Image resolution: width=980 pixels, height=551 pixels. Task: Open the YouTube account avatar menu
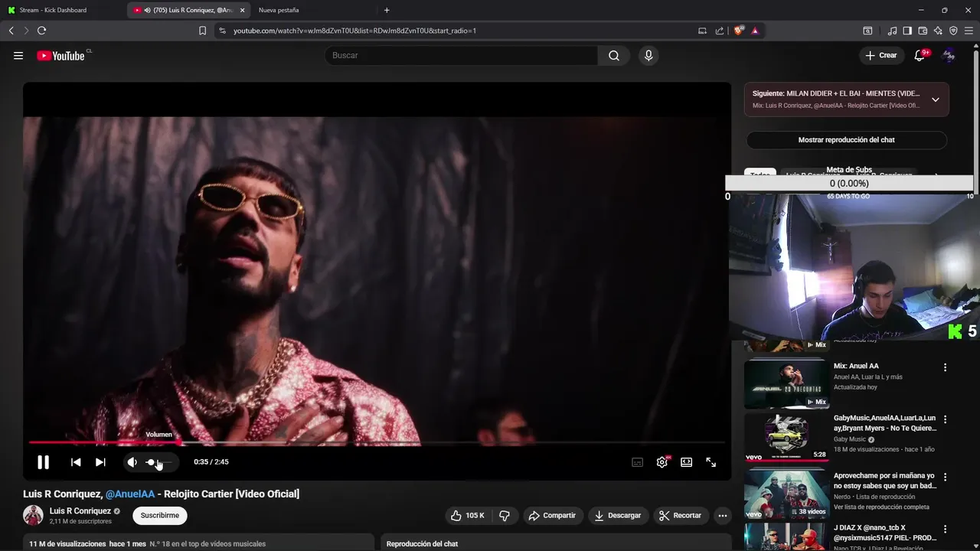pos(948,55)
